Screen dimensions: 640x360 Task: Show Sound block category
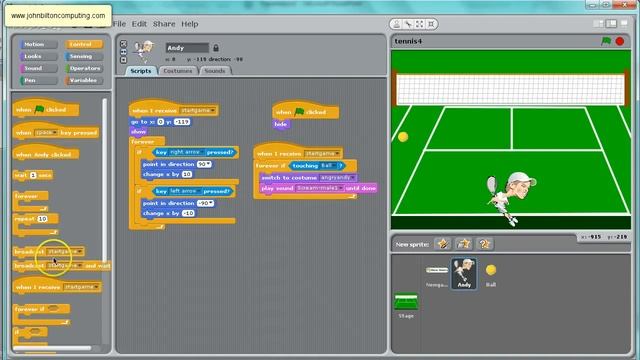point(38,68)
